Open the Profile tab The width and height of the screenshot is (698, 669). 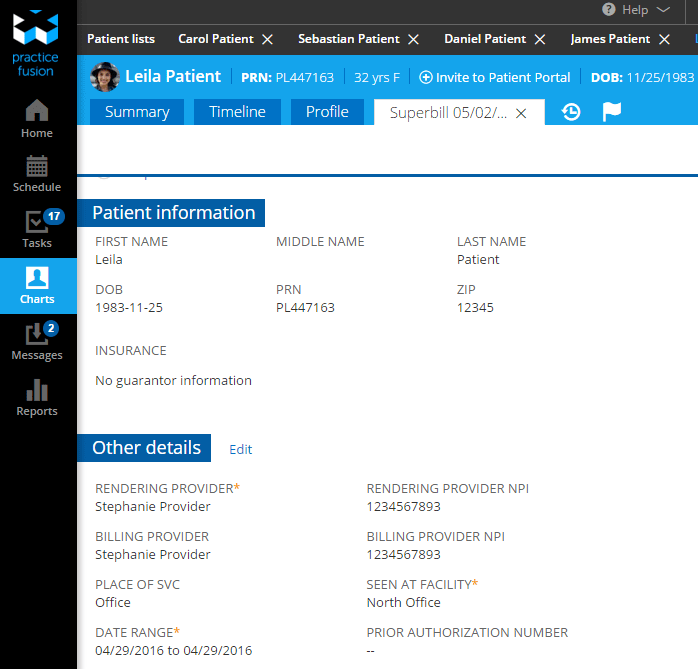pyautogui.click(x=327, y=112)
